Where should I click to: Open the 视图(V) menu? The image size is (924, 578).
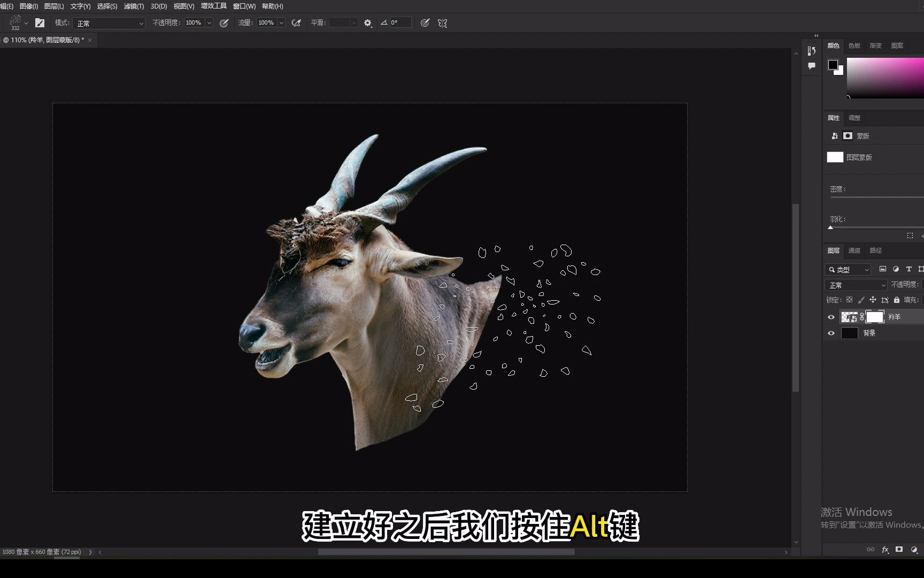point(184,6)
